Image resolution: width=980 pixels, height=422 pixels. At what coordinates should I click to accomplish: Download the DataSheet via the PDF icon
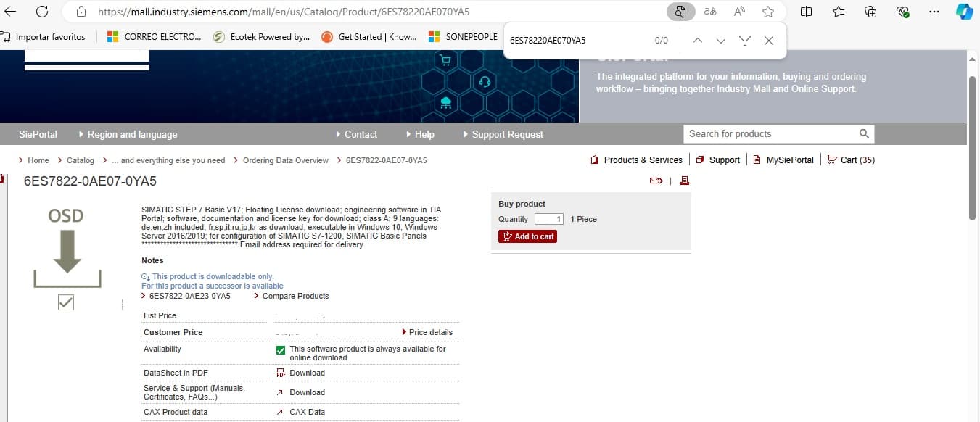280,372
